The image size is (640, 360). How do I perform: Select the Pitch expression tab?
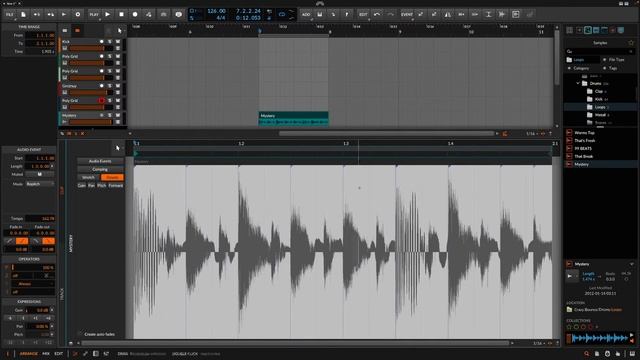102,185
